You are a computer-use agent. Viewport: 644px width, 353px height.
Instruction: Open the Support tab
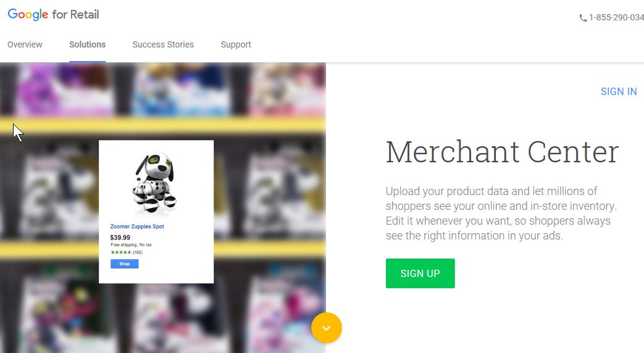tap(236, 44)
